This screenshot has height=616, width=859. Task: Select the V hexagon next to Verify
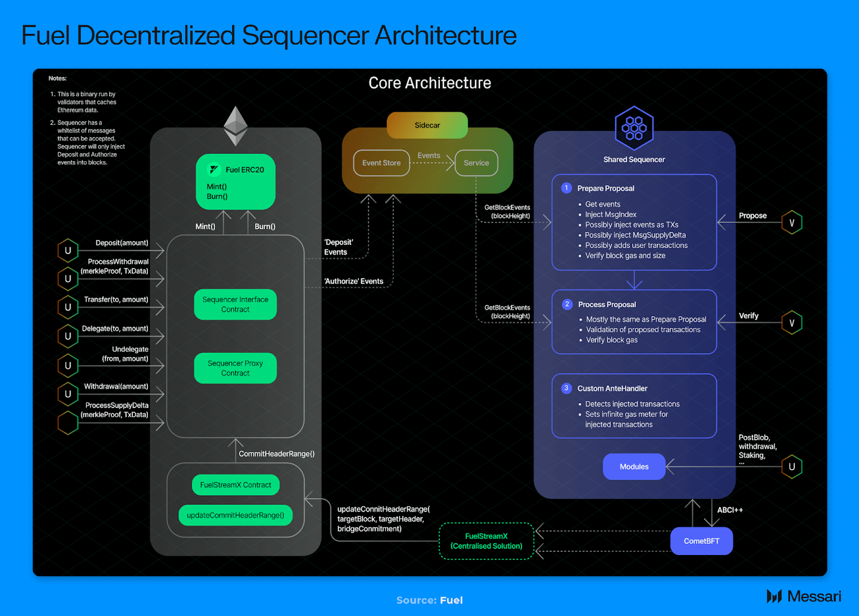pyautogui.click(x=791, y=323)
